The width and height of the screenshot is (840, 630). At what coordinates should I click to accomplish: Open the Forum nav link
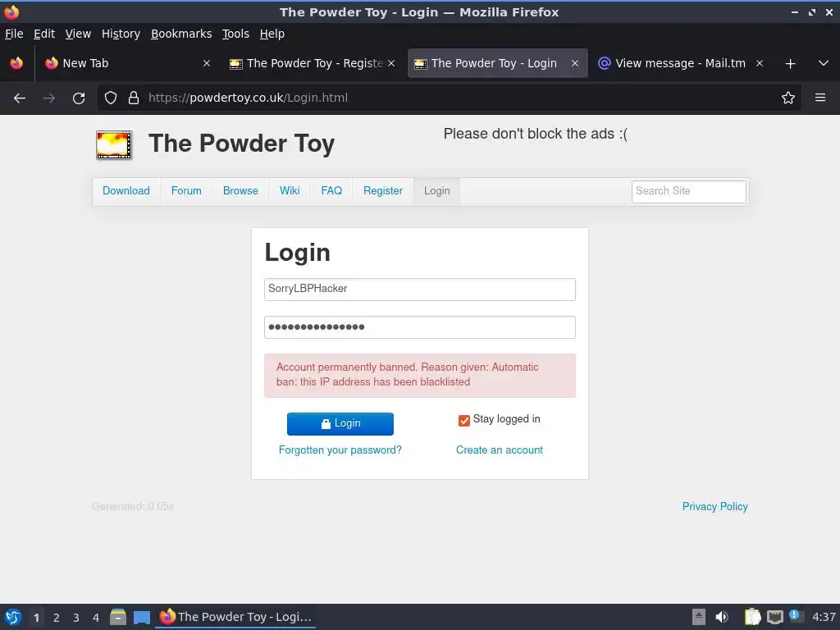point(186,190)
